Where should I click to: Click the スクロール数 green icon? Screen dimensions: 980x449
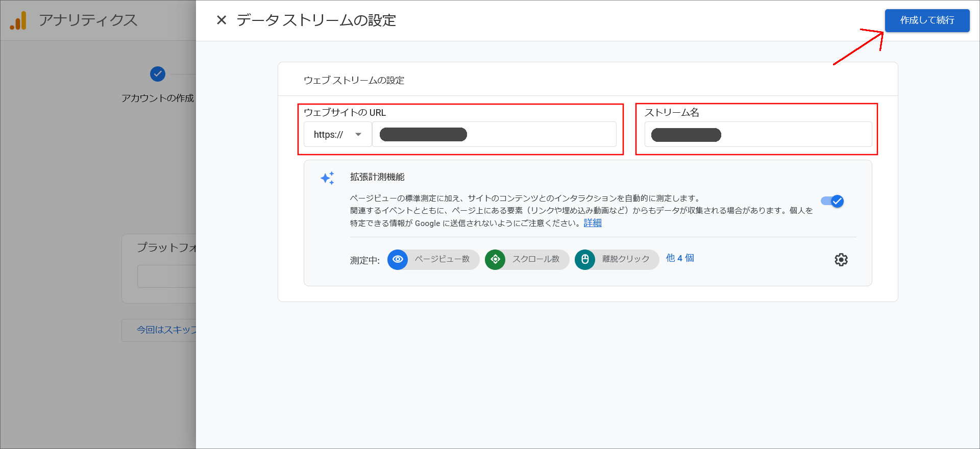click(x=495, y=259)
